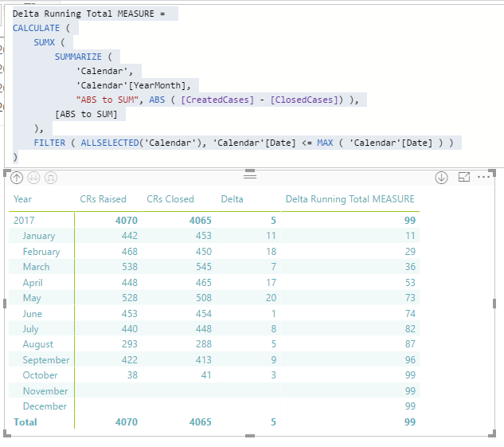Click 'Calendar'[YearMonth] column reference
504x447 pixels.
tap(133, 85)
